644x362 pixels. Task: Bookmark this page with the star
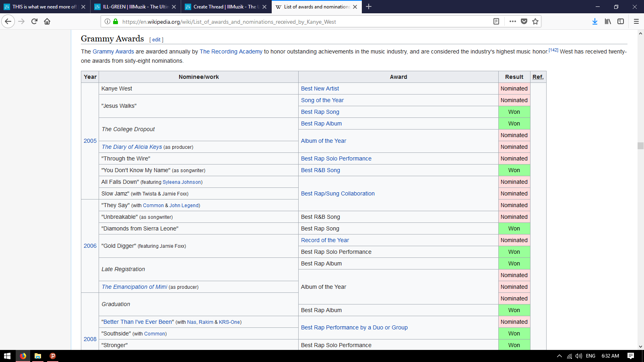pyautogui.click(x=535, y=21)
